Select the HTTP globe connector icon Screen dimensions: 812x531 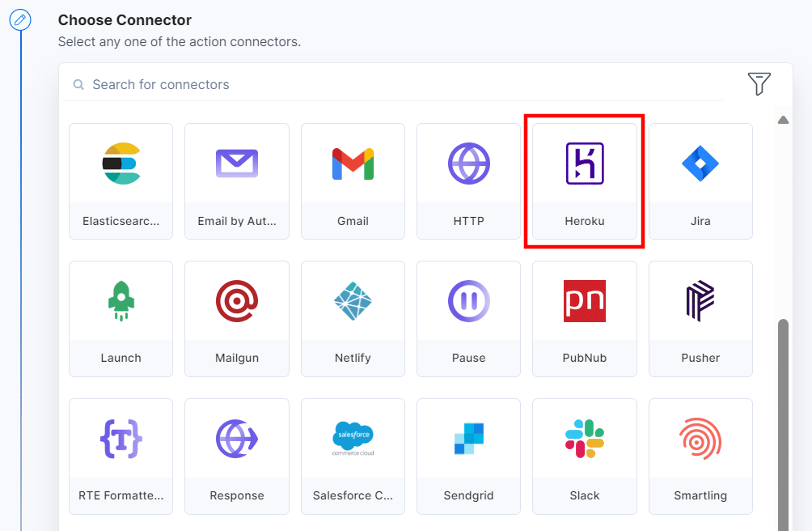[x=469, y=163]
